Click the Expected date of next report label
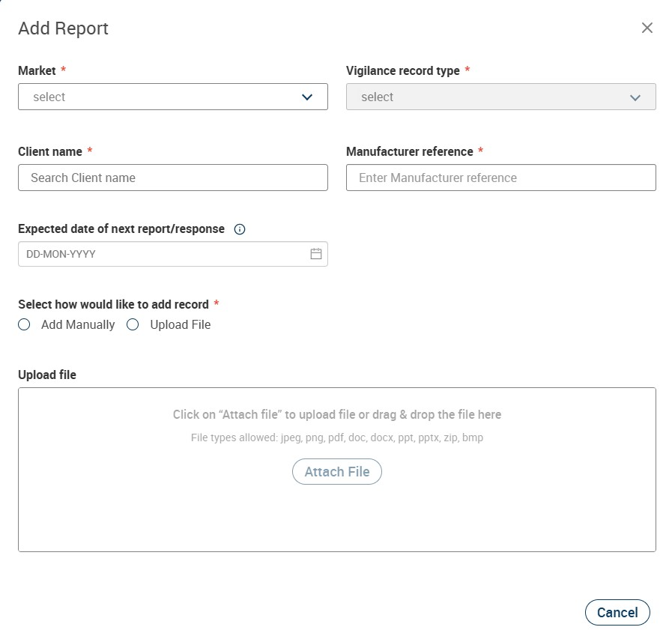The height and width of the screenshot is (630, 672). click(121, 229)
